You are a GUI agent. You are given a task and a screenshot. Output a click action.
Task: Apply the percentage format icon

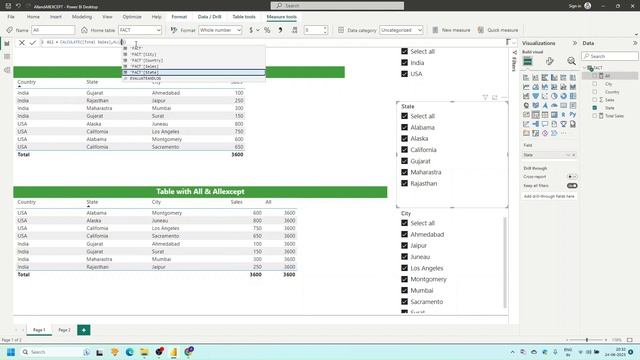point(267,30)
